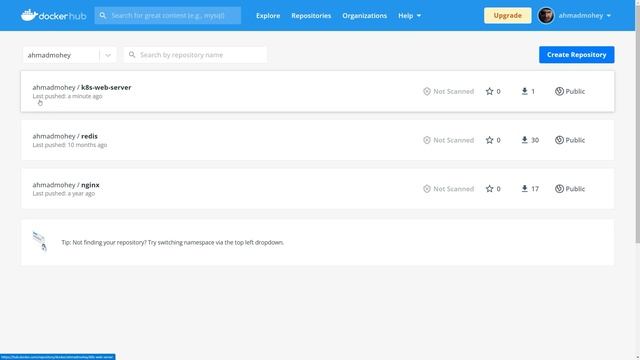Click the magnifier icon in the repository search
The width and height of the screenshot is (640, 360).
tap(132, 55)
